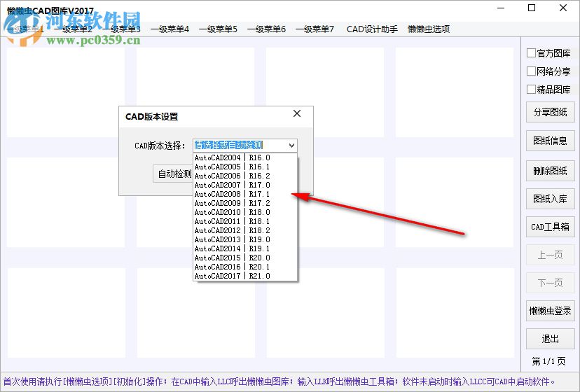The image size is (580, 392).
Task: Click 懒懒虫登录 button
Action: (x=551, y=311)
